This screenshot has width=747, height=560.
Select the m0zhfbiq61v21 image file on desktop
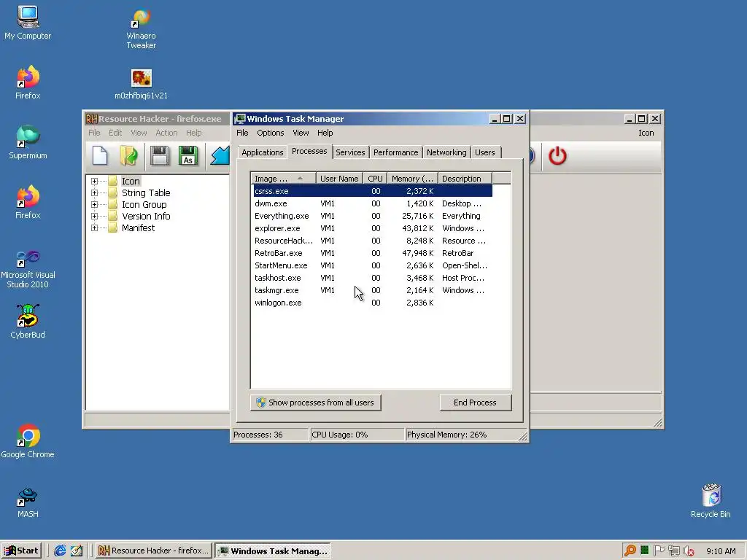(x=141, y=85)
